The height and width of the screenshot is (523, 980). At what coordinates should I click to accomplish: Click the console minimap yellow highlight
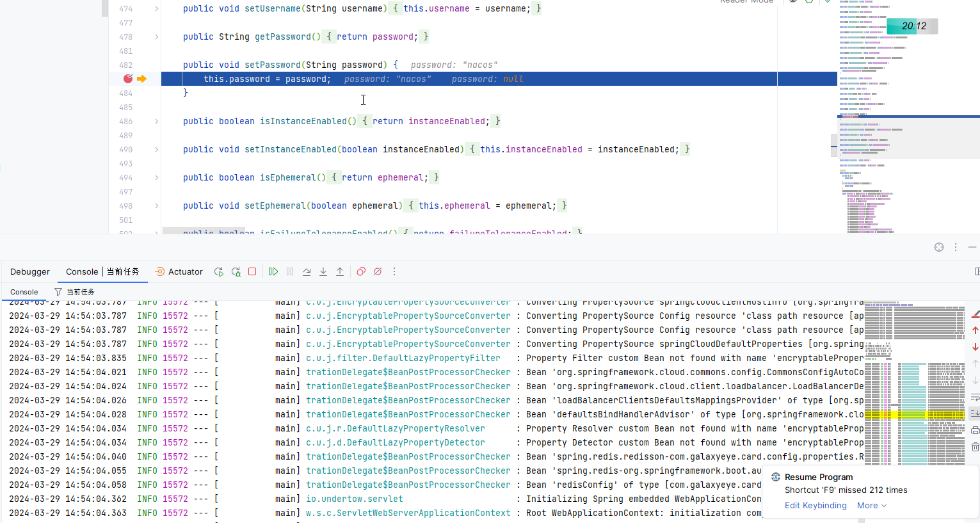914,415
